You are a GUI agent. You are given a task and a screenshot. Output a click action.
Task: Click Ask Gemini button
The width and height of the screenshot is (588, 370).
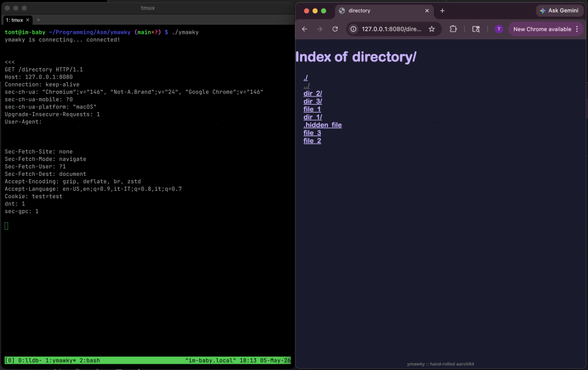559,10
